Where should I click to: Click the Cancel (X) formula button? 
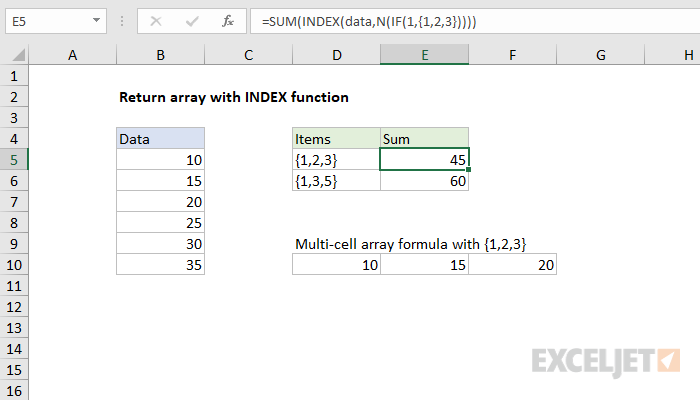pyautogui.click(x=156, y=21)
